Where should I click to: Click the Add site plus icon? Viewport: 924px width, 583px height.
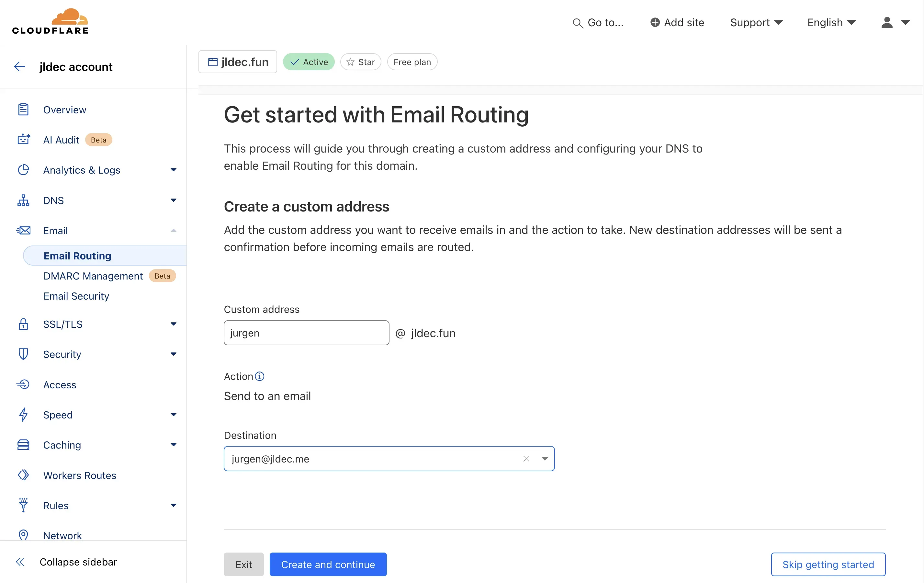655,23
